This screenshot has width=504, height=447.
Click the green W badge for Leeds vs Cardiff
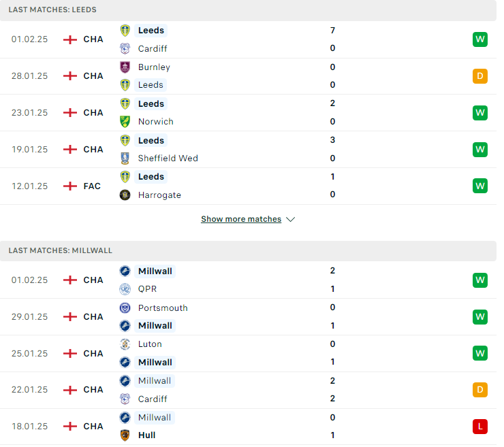[x=480, y=39]
